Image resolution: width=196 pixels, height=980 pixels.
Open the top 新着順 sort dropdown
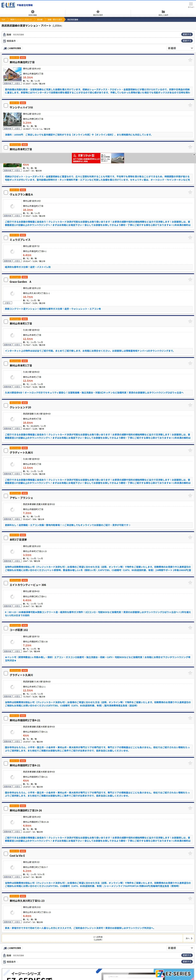tap(180, 48)
